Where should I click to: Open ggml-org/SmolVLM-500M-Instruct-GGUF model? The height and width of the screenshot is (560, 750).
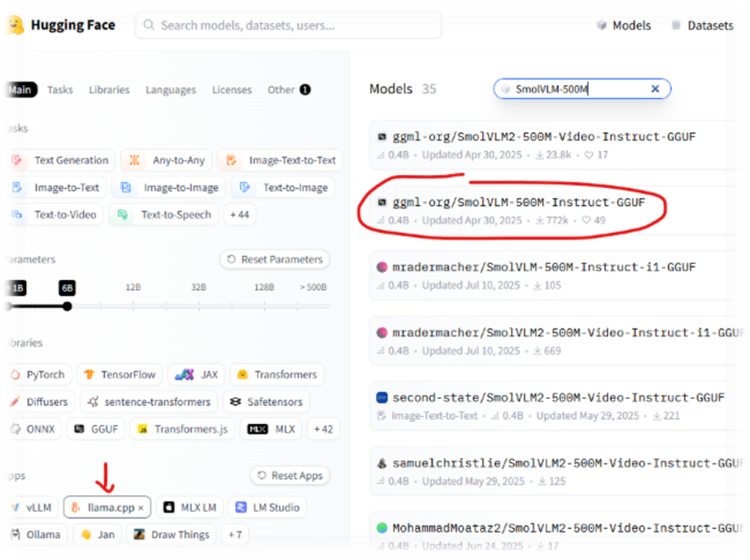(x=518, y=202)
